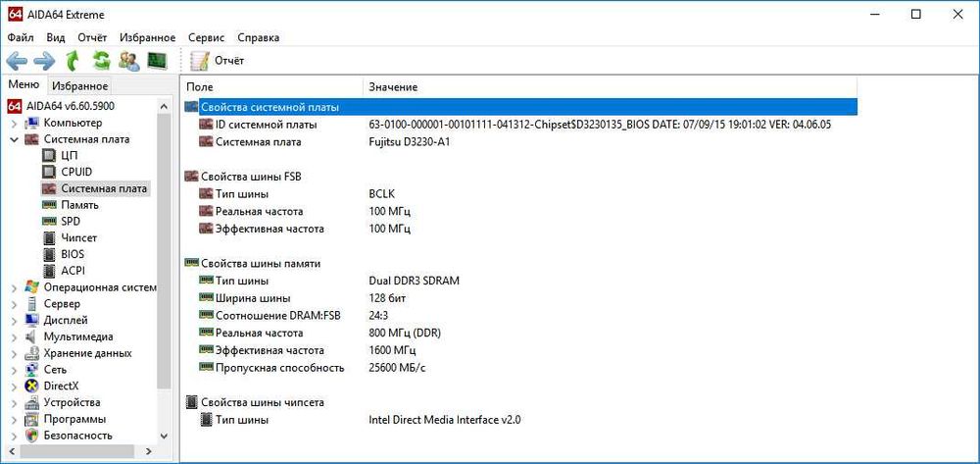This screenshot has height=464, width=980.
Task: Select the BIOS chip icon
Action: pos(49,254)
